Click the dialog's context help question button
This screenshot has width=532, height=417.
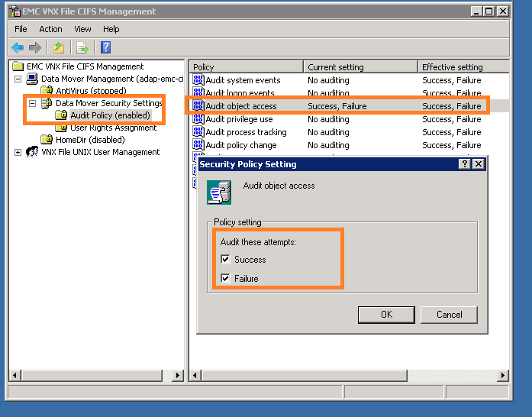pyautogui.click(x=465, y=164)
